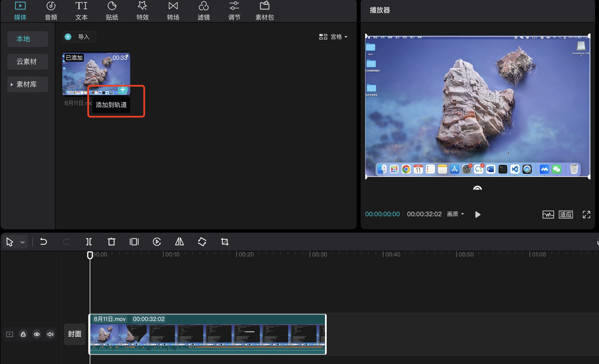Click the rotate icon in timeline toolbar
The height and width of the screenshot is (364, 599).
pyautogui.click(x=202, y=242)
